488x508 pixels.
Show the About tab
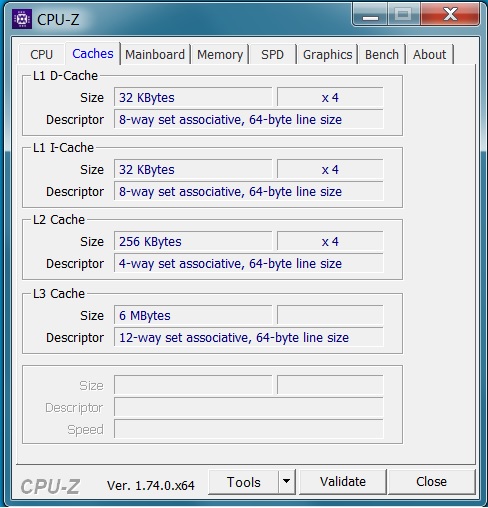(430, 54)
